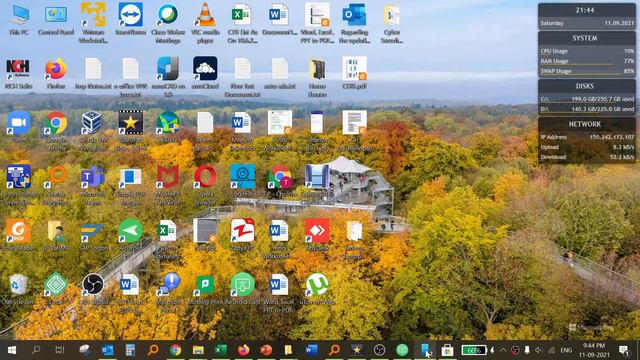Click the RAM Usage row in widget
The image size is (640, 360).
(x=587, y=61)
